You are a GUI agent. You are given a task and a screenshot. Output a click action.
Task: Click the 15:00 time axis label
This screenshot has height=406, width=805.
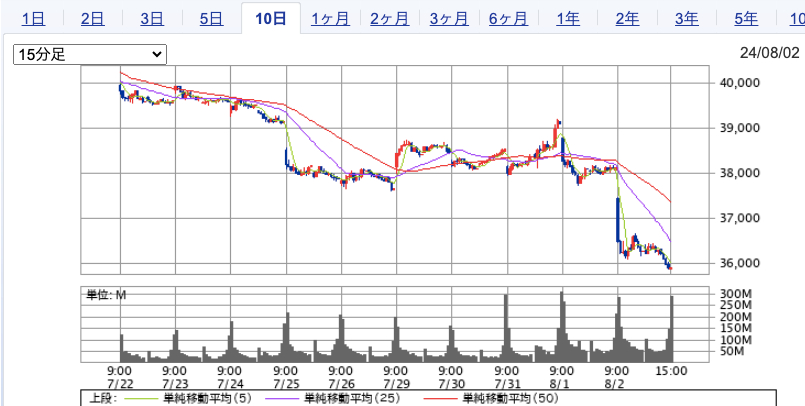(x=672, y=371)
